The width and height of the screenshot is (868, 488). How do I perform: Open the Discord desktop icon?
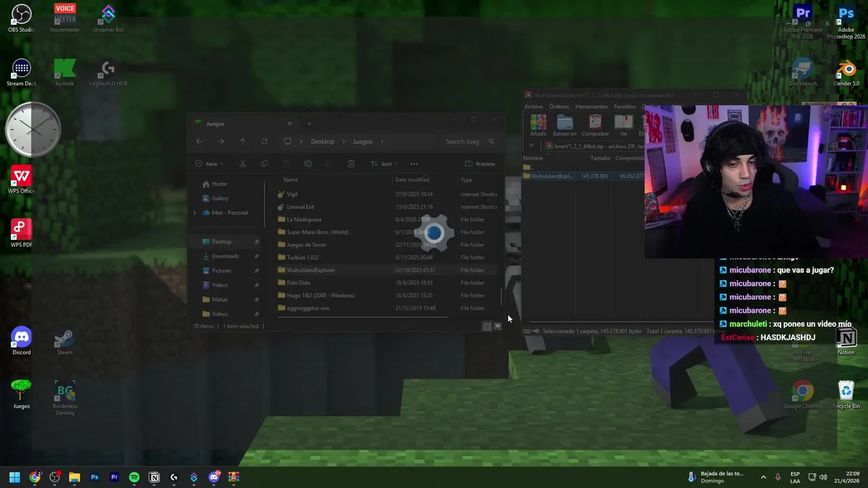[22, 341]
